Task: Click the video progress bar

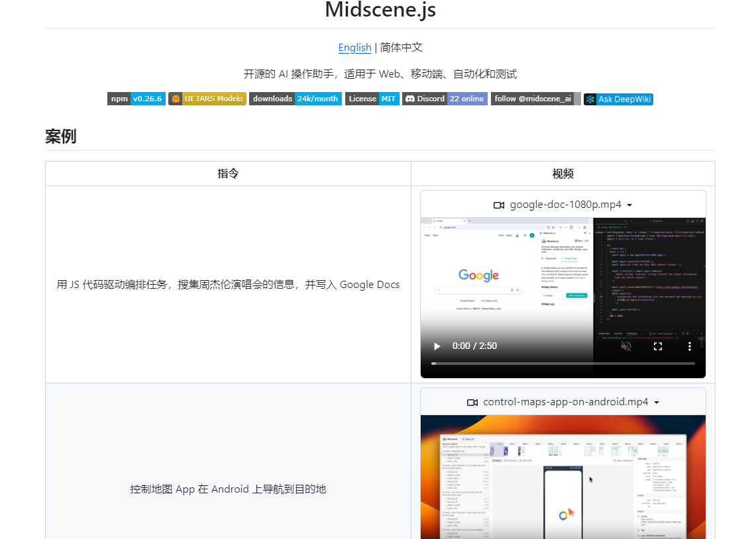Action: point(563,363)
